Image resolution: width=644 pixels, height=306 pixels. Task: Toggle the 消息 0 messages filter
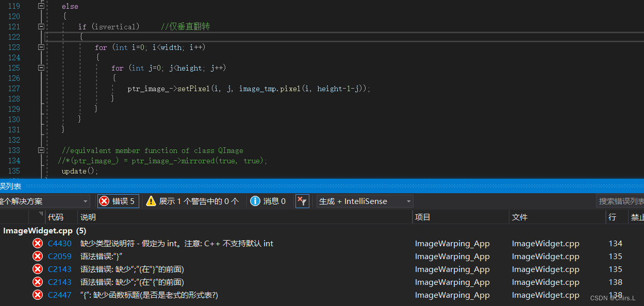point(268,201)
